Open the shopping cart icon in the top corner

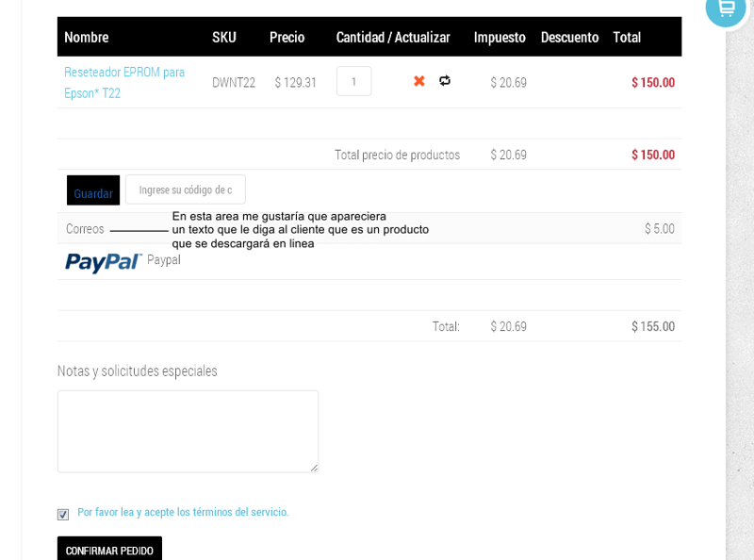[x=726, y=8]
